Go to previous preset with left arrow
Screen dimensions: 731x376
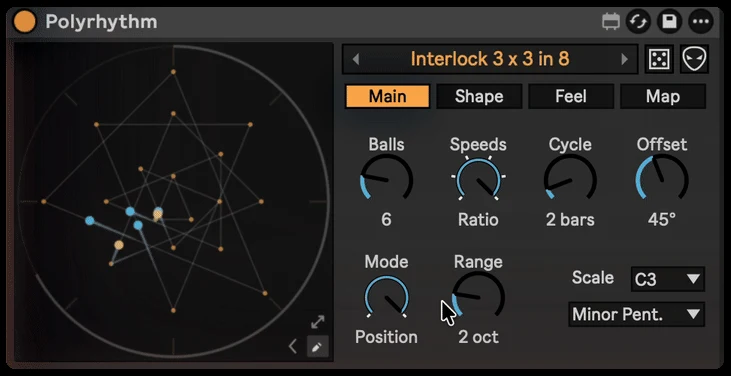pyautogui.click(x=356, y=59)
